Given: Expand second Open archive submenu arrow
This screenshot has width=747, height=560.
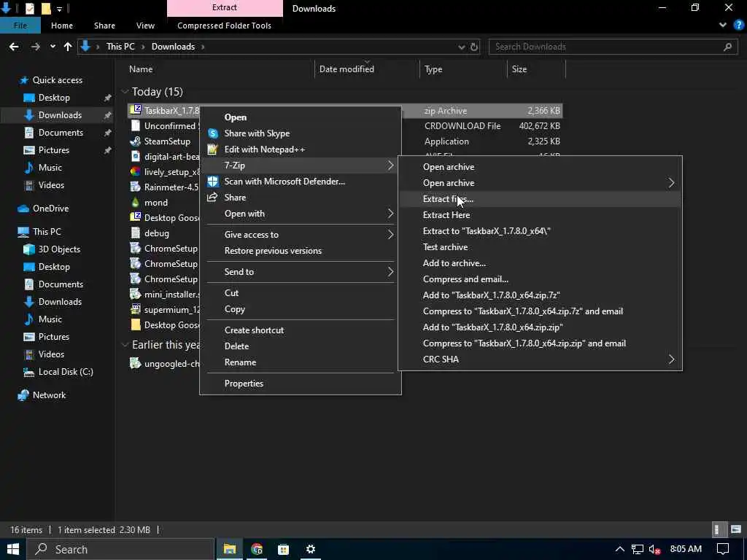Looking at the screenshot, I should 671,183.
